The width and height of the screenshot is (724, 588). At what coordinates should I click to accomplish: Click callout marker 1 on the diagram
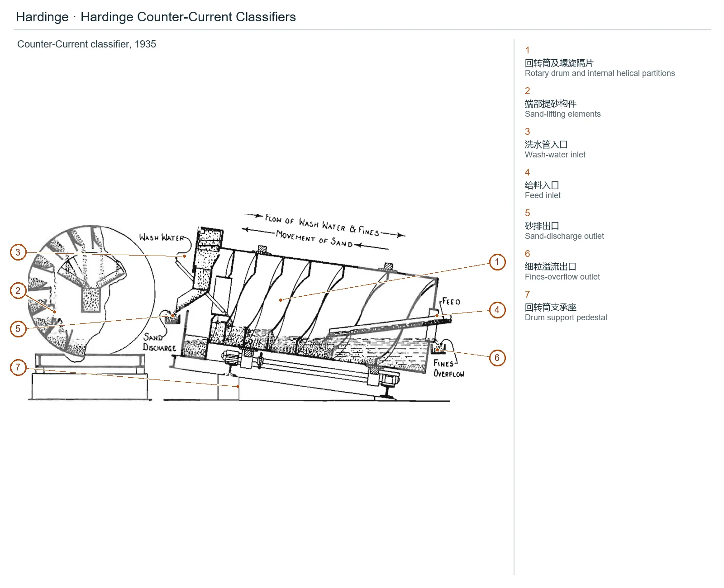tap(497, 262)
